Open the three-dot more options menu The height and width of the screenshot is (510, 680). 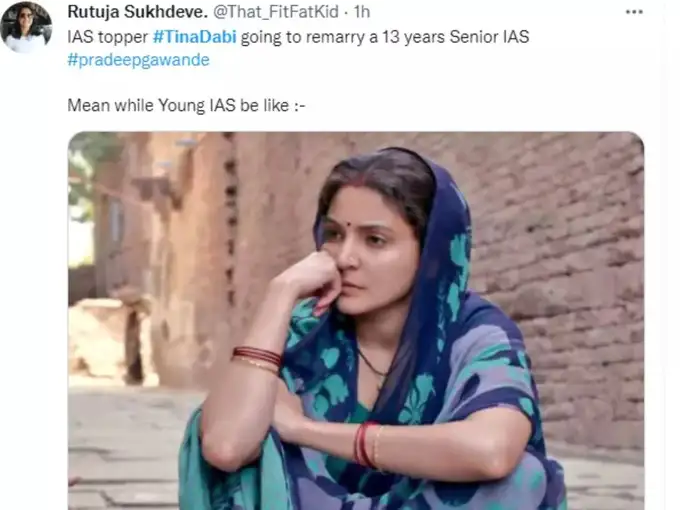coord(634,12)
